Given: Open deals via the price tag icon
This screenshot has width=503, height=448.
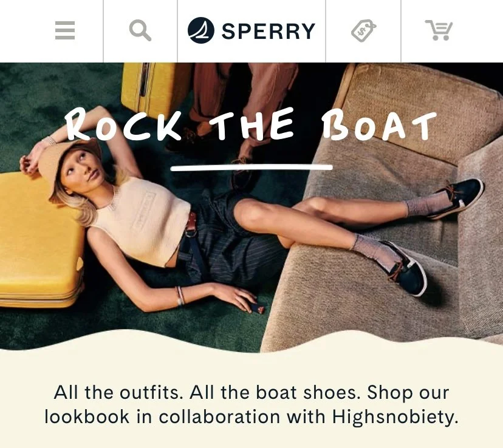Looking at the screenshot, I should (x=363, y=31).
